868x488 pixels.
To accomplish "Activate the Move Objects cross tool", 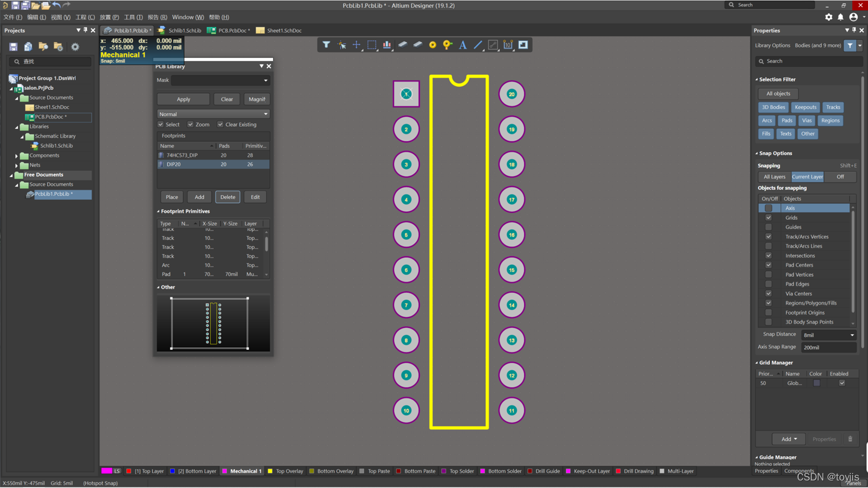I will coord(356,45).
